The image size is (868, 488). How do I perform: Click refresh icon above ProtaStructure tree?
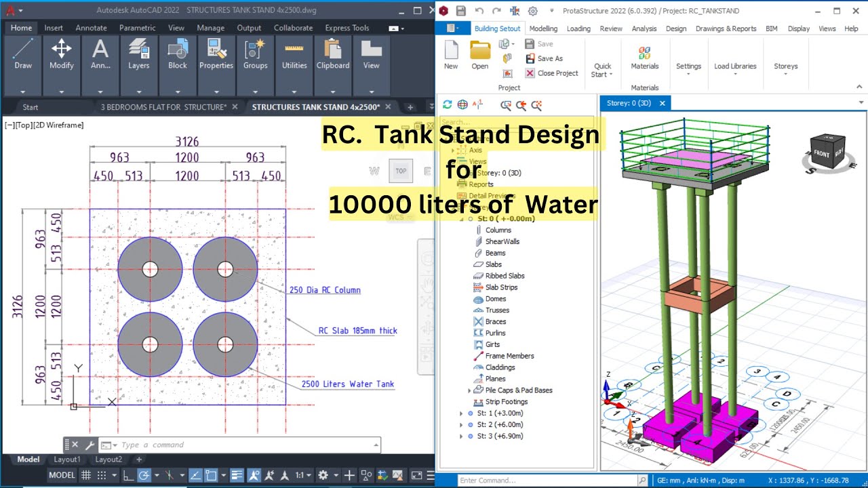click(447, 104)
